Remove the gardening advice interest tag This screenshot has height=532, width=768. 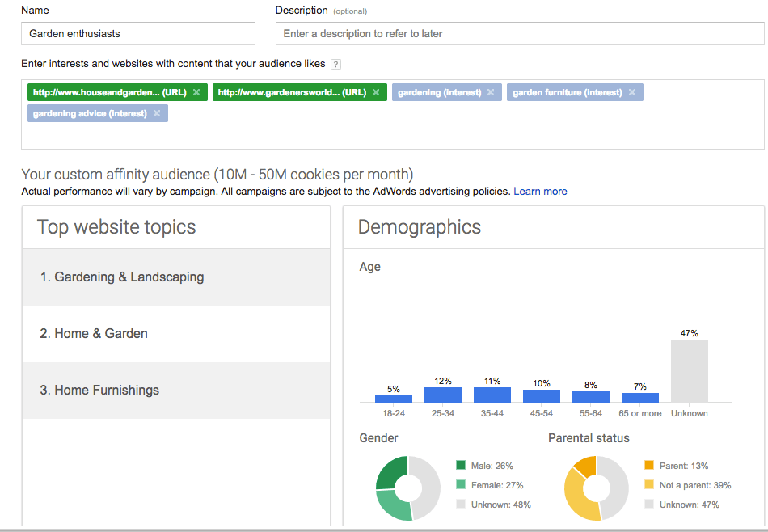coord(156,112)
